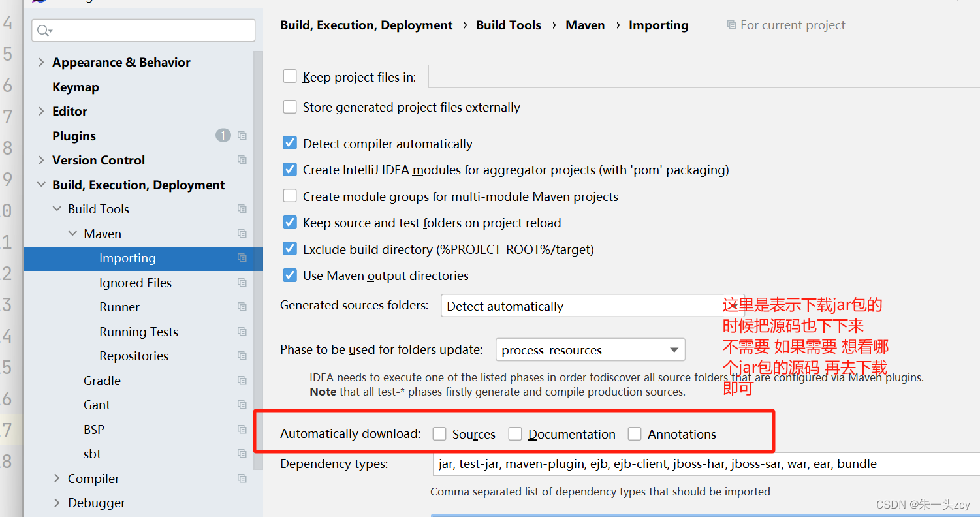This screenshot has width=980, height=517.
Task: Click into the settings search field
Action: (x=143, y=30)
